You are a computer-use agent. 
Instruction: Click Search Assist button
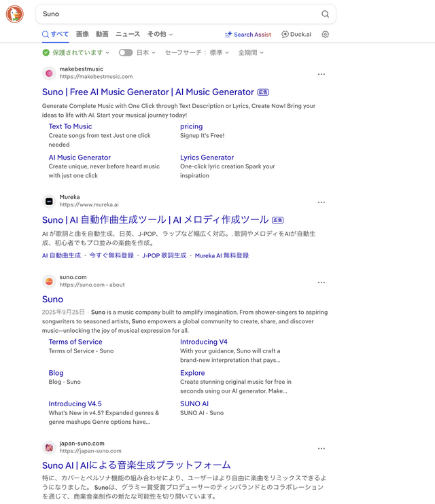click(248, 35)
